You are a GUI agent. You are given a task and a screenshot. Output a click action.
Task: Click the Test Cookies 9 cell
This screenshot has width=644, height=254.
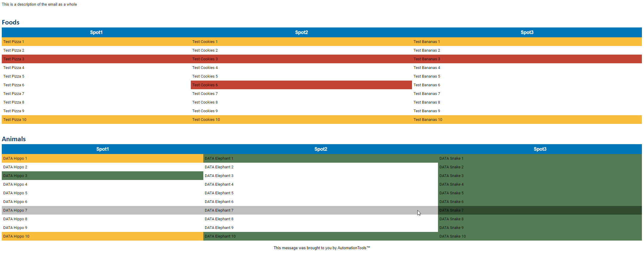(301, 111)
